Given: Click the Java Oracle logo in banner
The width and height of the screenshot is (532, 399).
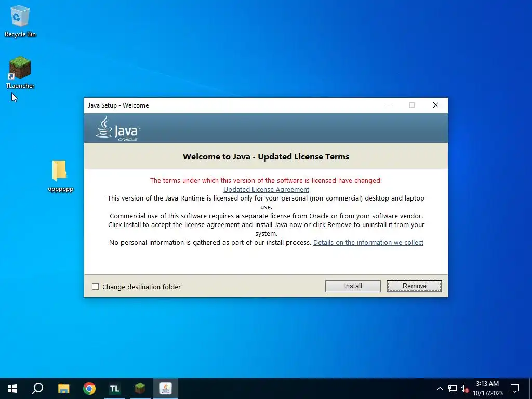Looking at the screenshot, I should pyautogui.click(x=117, y=129).
